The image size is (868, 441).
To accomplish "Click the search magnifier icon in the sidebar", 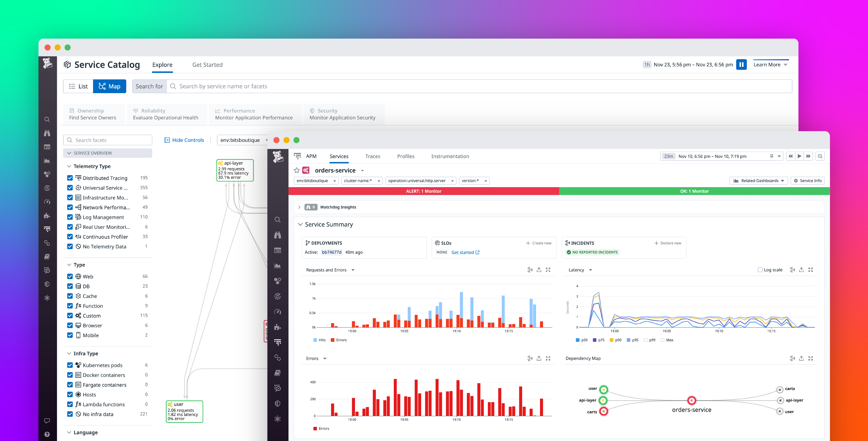I will [x=47, y=119].
